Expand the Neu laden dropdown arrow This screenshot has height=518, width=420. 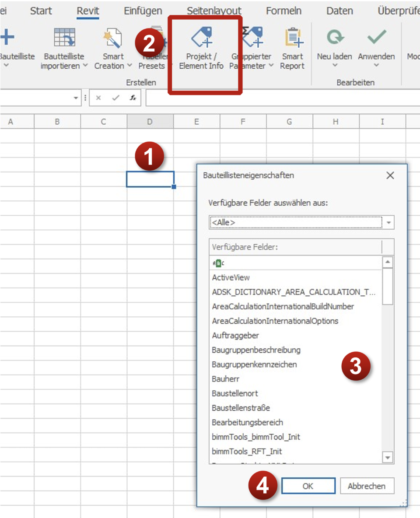335,65
